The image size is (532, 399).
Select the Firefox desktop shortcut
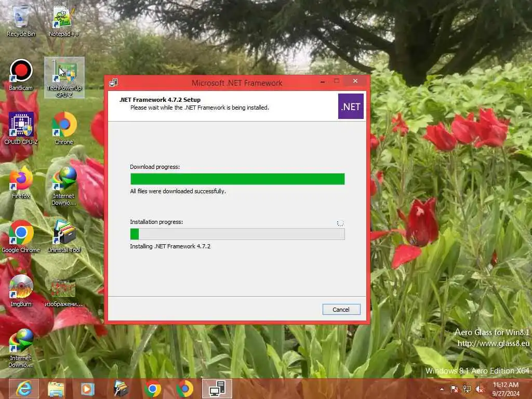tap(21, 182)
